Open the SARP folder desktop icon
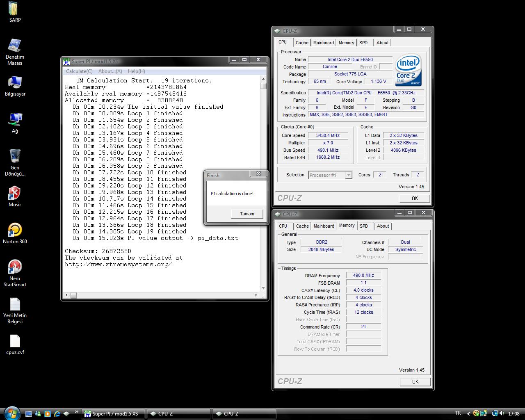525x420 pixels. [x=15, y=12]
